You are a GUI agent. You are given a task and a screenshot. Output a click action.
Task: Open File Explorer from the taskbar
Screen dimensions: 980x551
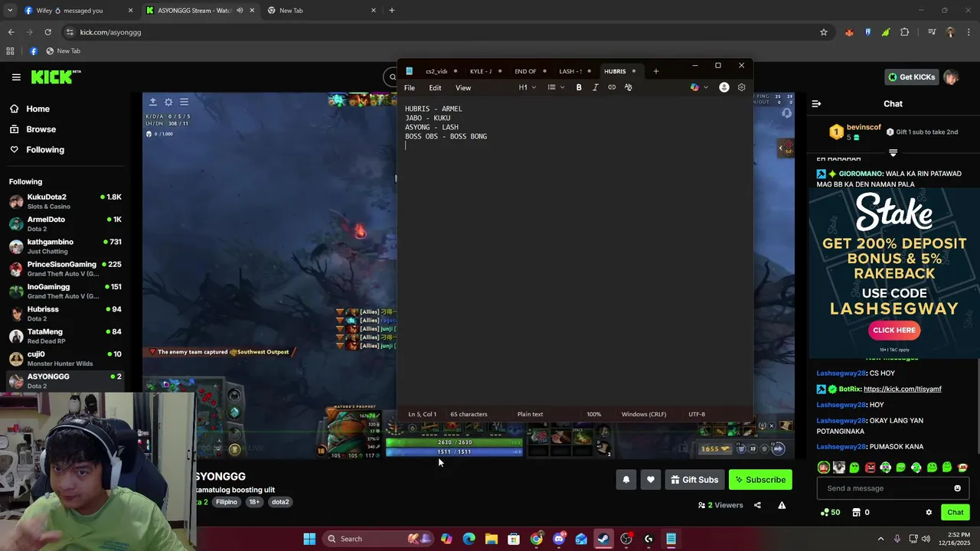(492, 539)
